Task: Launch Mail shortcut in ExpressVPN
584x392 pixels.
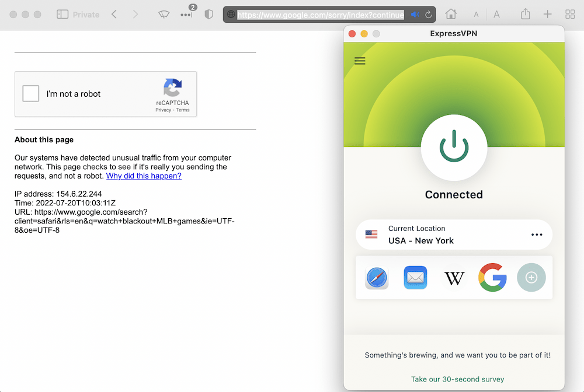Action: tap(415, 278)
